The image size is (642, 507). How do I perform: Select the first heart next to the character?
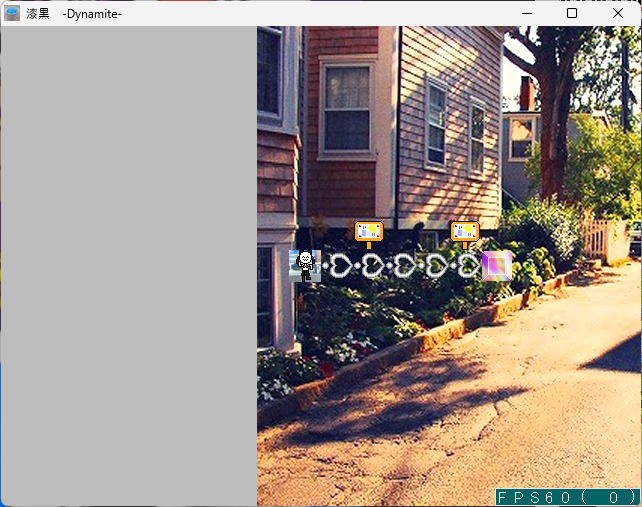point(340,265)
